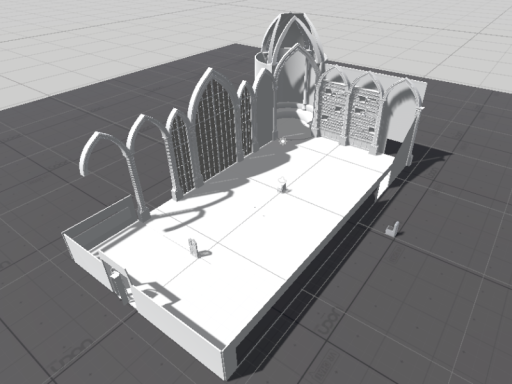Viewport: 512px width, 384px height.
Task: Select the star-shaped light gizmo near apse
Action: pyautogui.click(x=283, y=142)
